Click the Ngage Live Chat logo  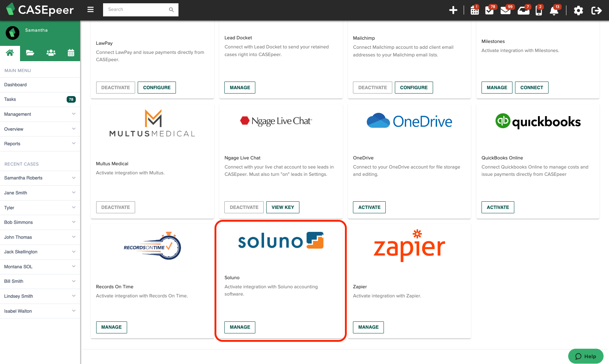click(276, 121)
